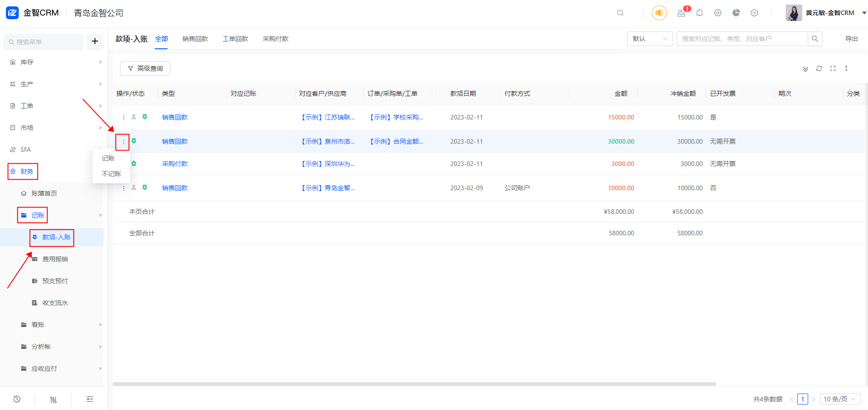Click green upward icon in 深圳华为 row
Image resolution: width=868 pixels, height=410 pixels.
(x=134, y=163)
